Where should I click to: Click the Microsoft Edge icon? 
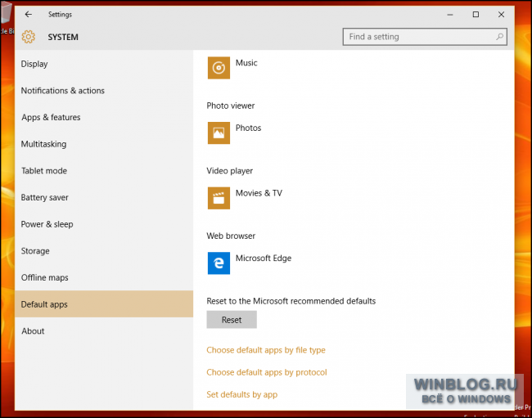[x=219, y=263]
